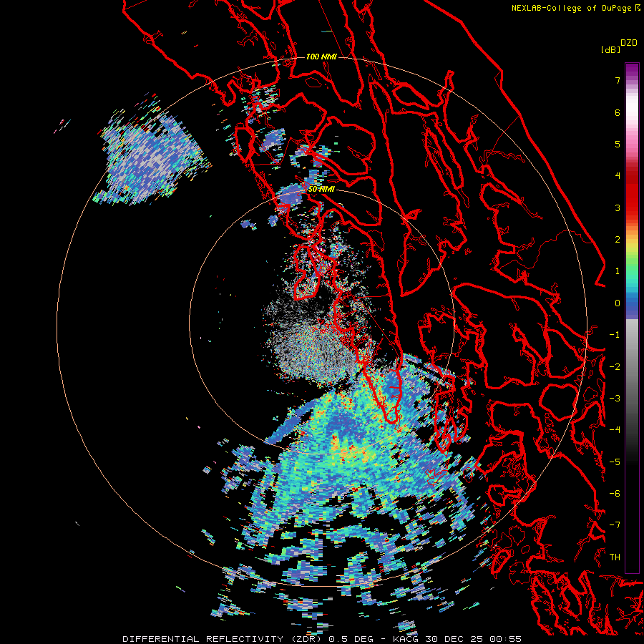This screenshot has height=644, width=644.
Task: Click the TH threshold label on the scale
Action: (615, 557)
